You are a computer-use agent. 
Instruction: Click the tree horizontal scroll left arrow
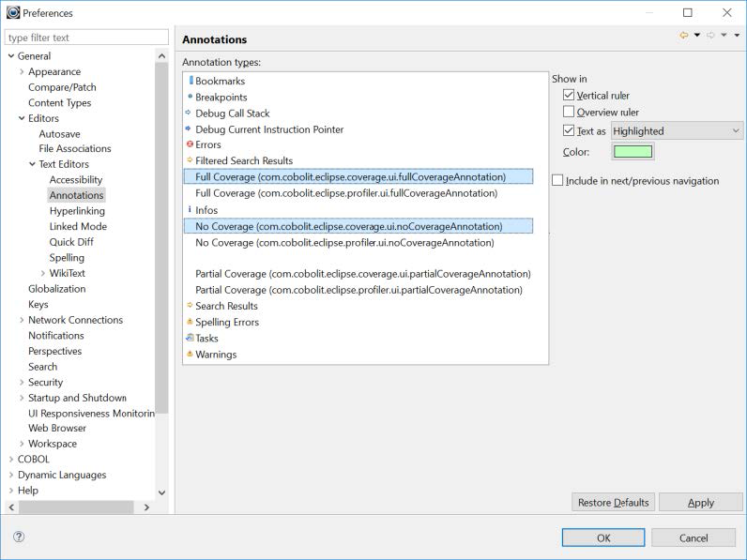(x=11, y=507)
